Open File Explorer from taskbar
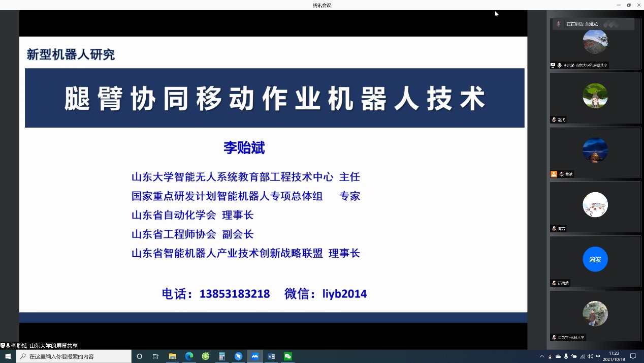The width and height of the screenshot is (644, 363). pyautogui.click(x=173, y=356)
